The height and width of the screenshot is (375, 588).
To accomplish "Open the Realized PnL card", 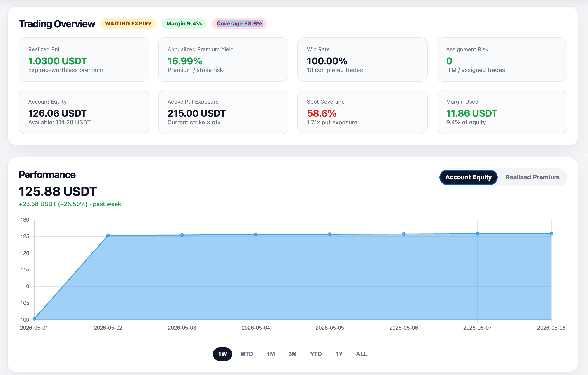I will coord(84,60).
